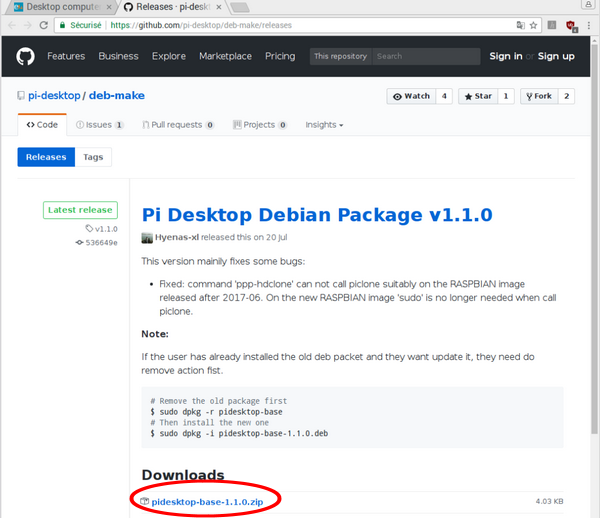600x518 pixels.
Task: Open the Features menu item
Action: click(66, 56)
